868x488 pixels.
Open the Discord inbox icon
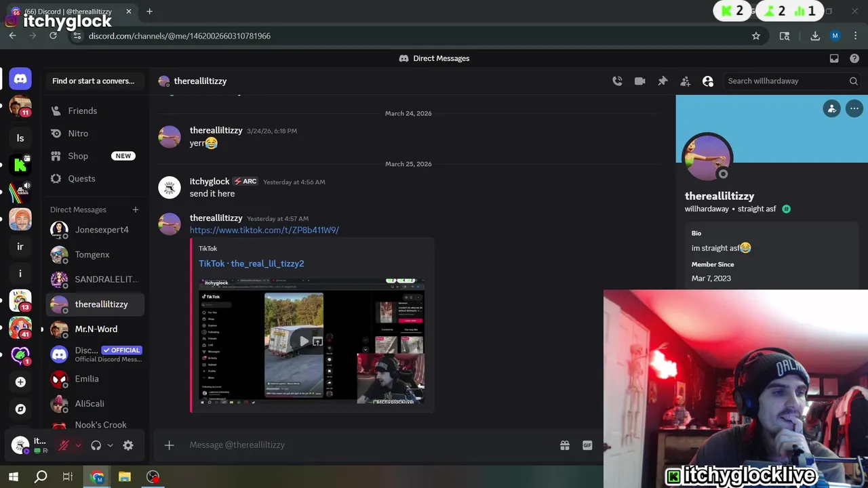coord(834,58)
